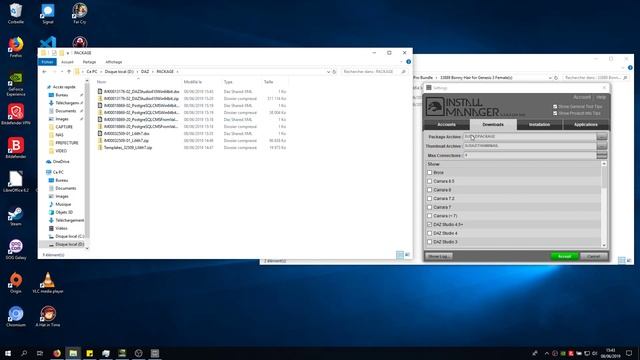Image resolution: width=640 pixels, height=360 pixels.
Task: Open the Bitdefender desktop shortcut
Action: (16, 148)
